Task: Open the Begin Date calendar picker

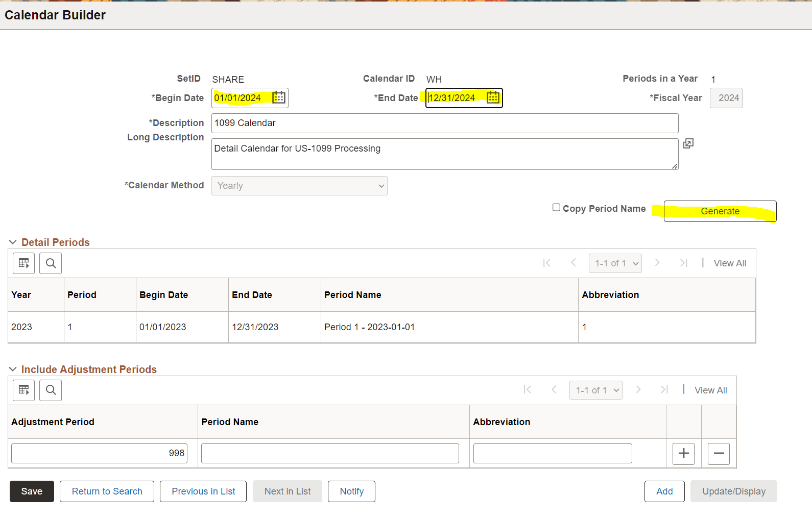Action: [x=279, y=97]
